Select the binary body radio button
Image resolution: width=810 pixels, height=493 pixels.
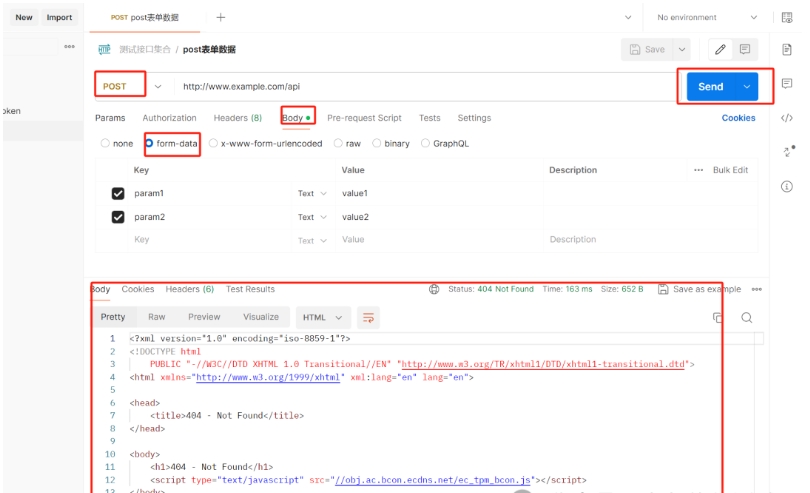[377, 143]
